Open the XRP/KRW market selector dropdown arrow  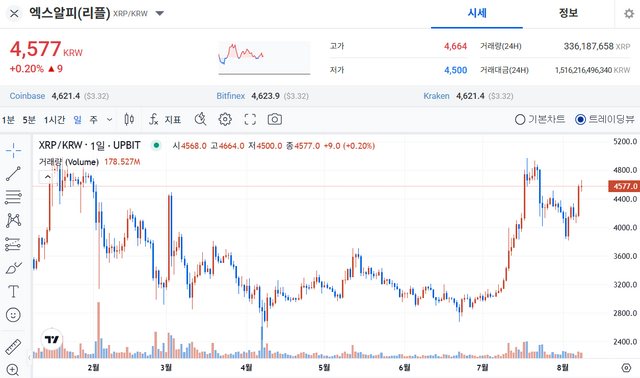tap(160, 13)
